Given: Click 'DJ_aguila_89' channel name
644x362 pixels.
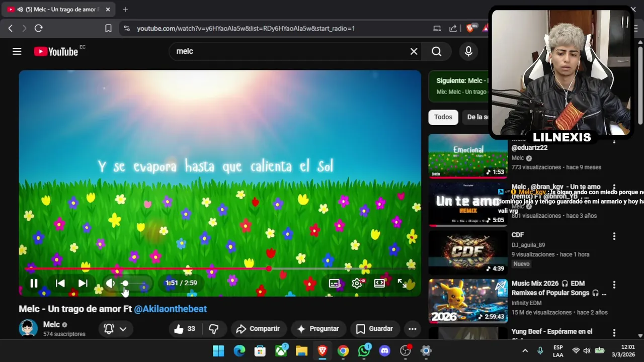Looking at the screenshot, I should point(528,245).
